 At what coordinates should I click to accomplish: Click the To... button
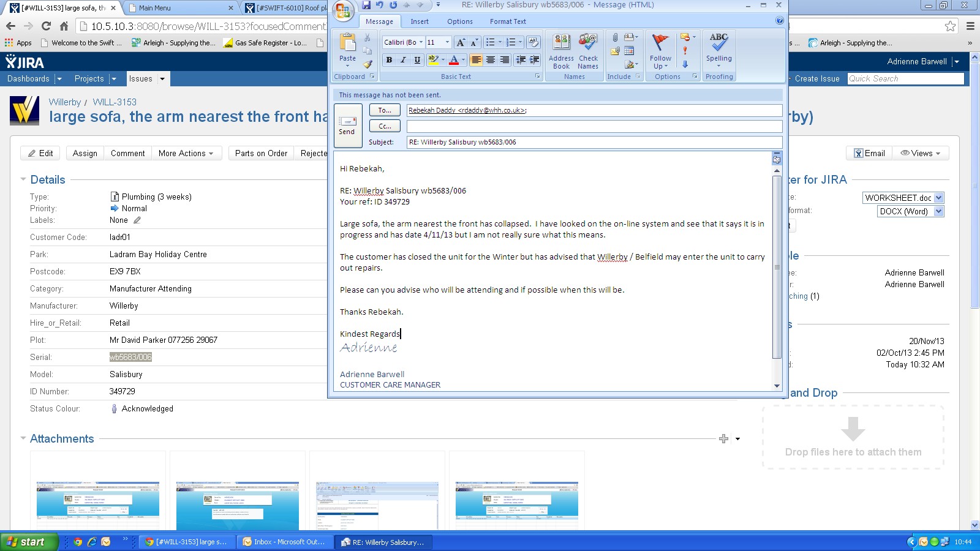tap(385, 110)
